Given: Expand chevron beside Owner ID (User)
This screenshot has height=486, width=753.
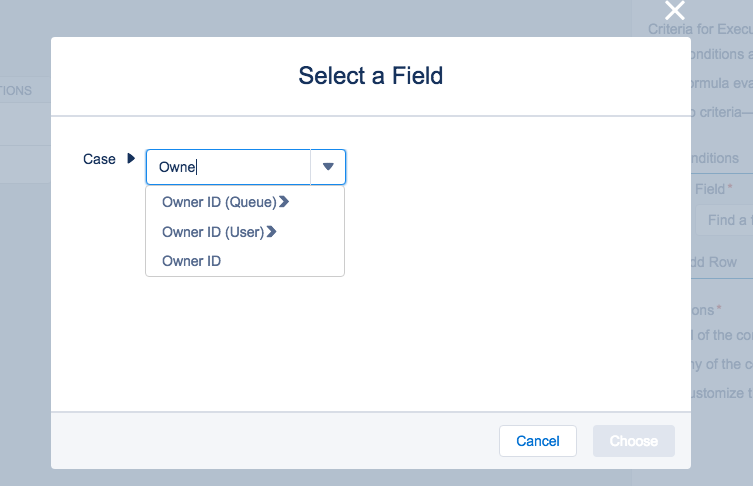Looking at the screenshot, I should 271,232.
